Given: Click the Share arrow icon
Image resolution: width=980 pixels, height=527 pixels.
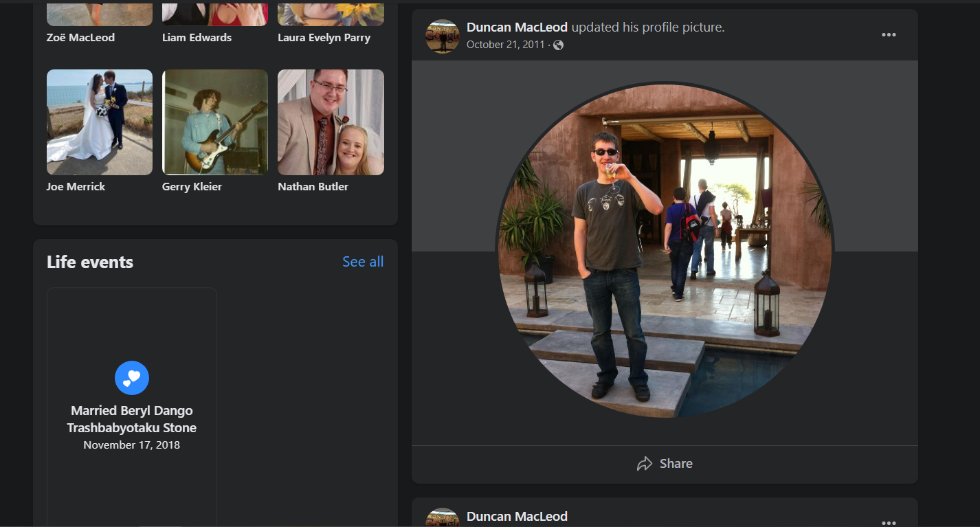Looking at the screenshot, I should coord(644,464).
